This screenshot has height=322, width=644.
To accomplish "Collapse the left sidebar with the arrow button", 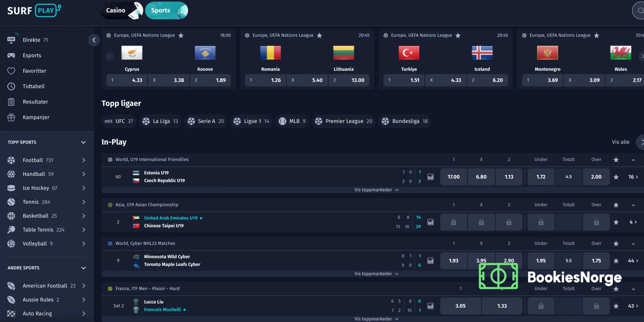I will point(94,40).
